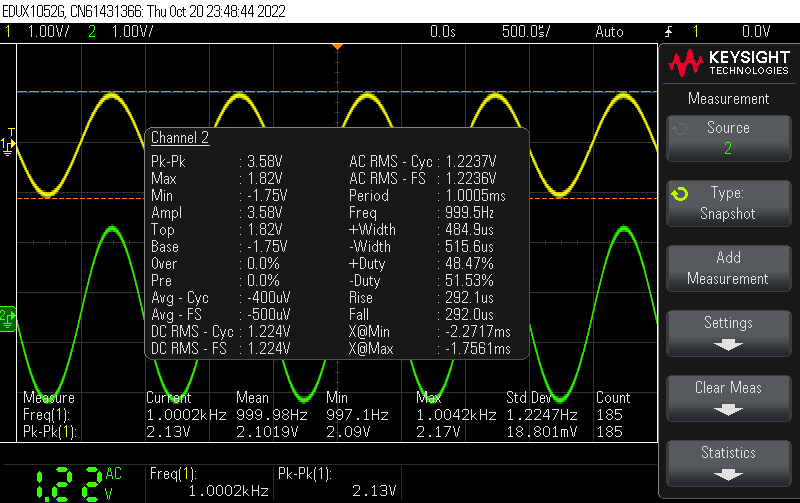Click the Measurement menu title
800x503 pixels.
[728, 99]
